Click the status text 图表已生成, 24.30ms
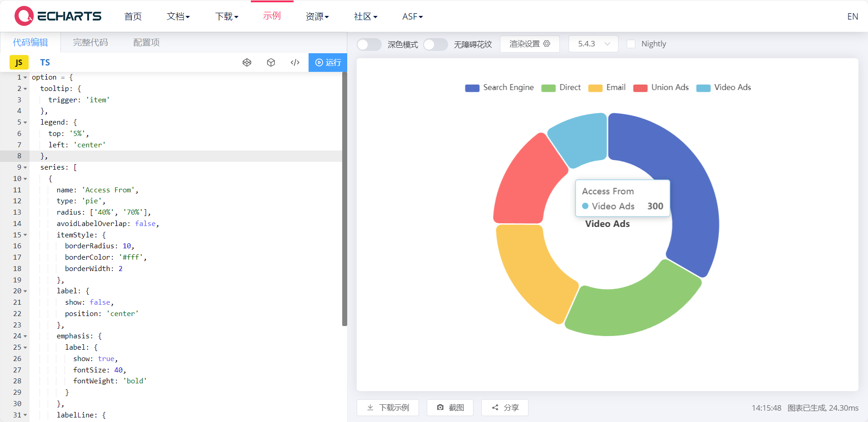Viewport: 868px width, 422px height. (823, 408)
